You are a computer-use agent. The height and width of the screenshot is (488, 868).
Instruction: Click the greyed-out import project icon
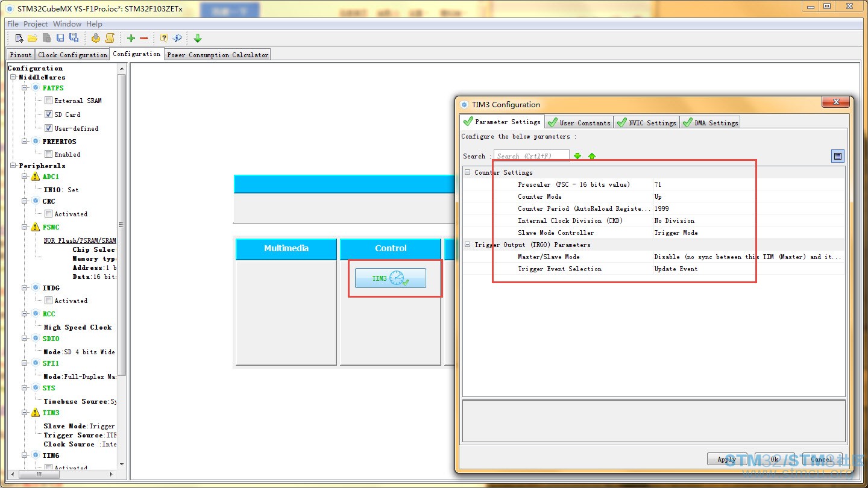click(x=46, y=38)
